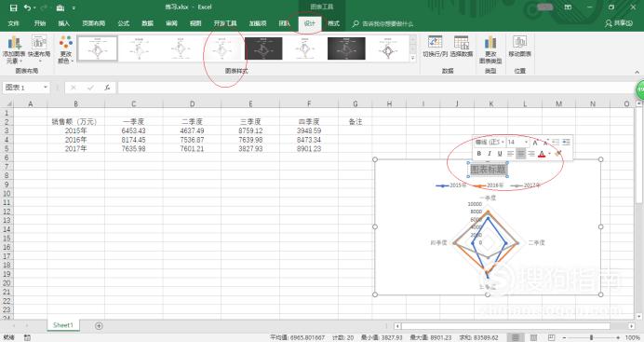
Task: Click the formula bar Confirm checkmark
Action: point(90,88)
